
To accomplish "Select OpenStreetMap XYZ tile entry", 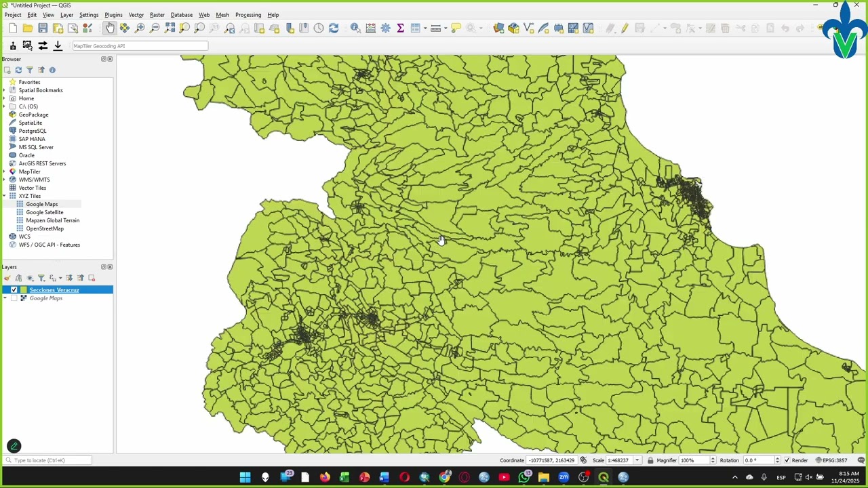I will coord(44,228).
